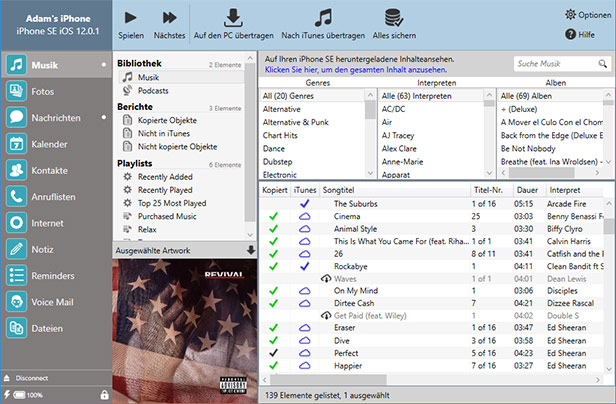Viewport: 616px width, 404px height.
Task: Open Optionen gear settings
Action: (x=588, y=15)
